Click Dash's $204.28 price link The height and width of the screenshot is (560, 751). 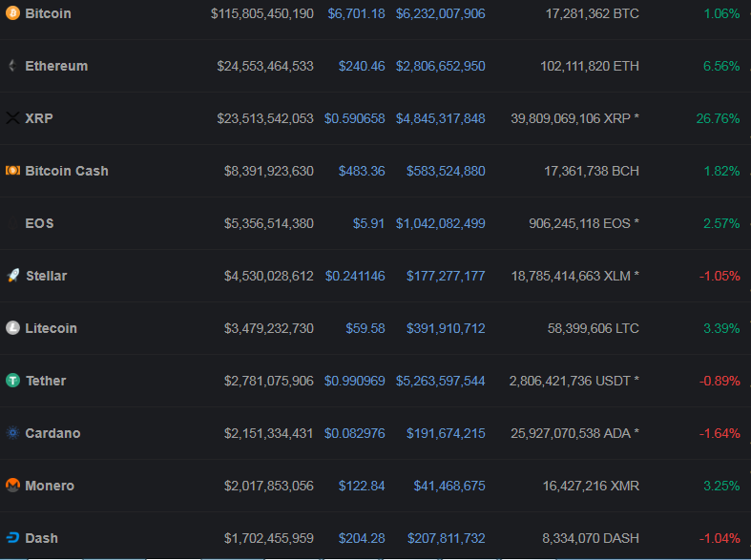pos(362,538)
